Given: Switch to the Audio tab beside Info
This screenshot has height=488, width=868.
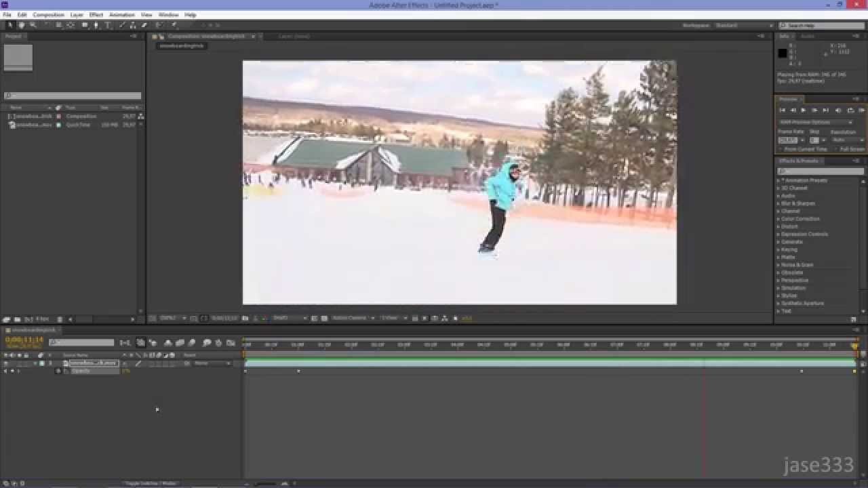Looking at the screenshot, I should coord(808,36).
